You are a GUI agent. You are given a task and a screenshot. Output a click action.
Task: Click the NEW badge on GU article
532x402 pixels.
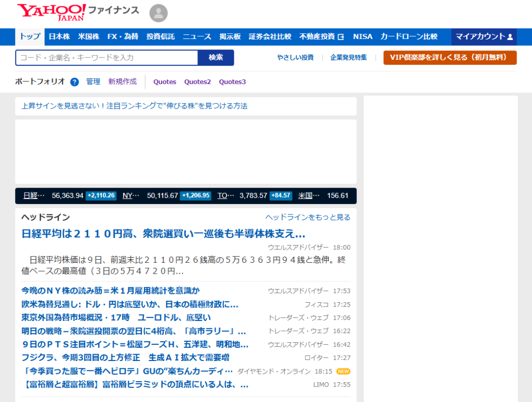pyautogui.click(x=343, y=371)
